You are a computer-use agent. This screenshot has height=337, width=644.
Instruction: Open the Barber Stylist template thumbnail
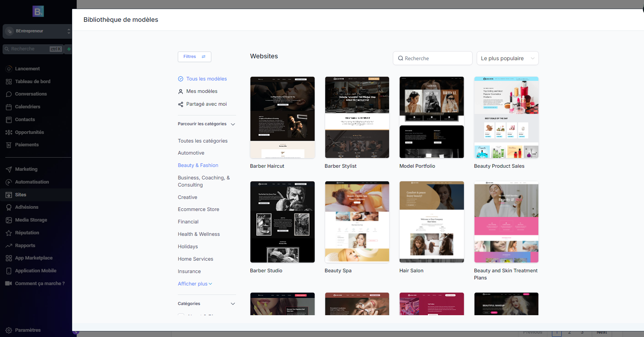coord(357,117)
